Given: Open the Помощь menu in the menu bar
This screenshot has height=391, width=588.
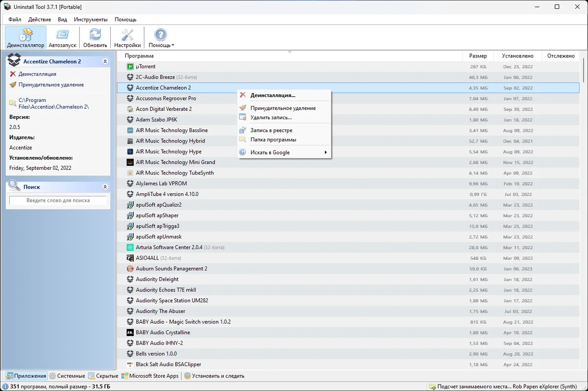Looking at the screenshot, I should coord(125,20).
